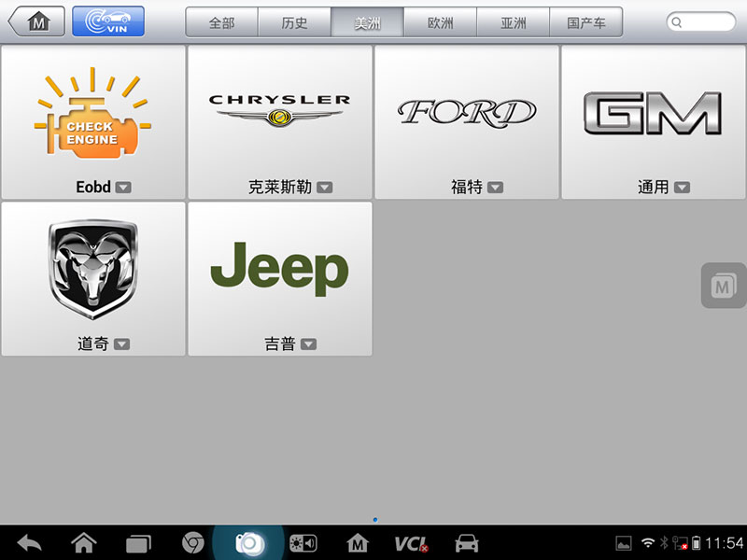Viewport: 747px width, 560px height.
Task: Tap the 11:54 clock
Action: coord(725,543)
